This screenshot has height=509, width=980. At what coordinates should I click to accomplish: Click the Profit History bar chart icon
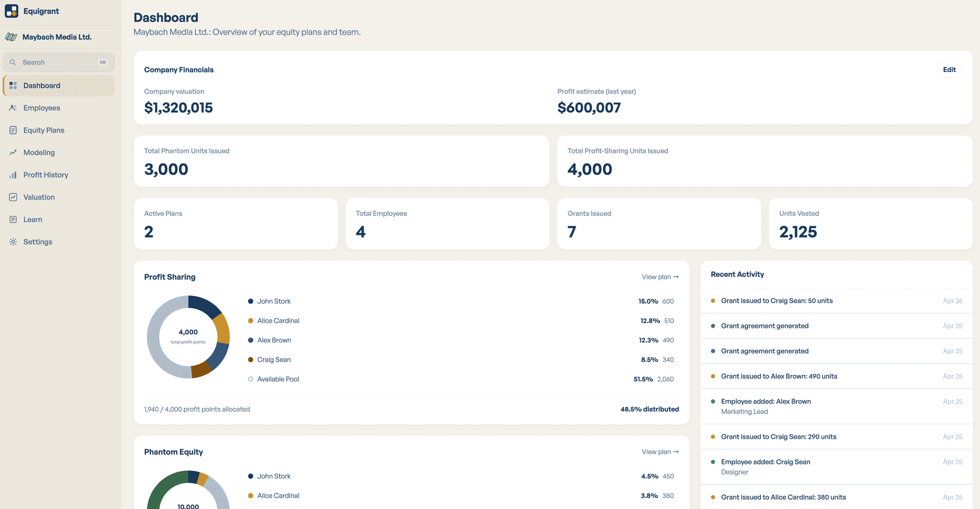click(13, 175)
